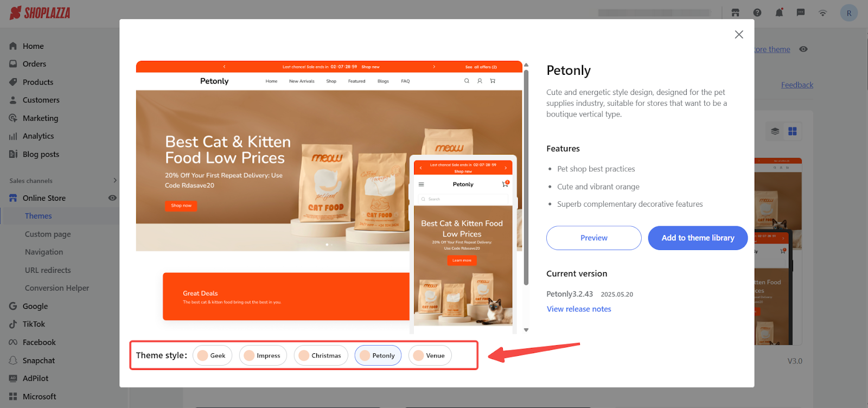Switch to stacked layers view icon
Image resolution: width=868 pixels, height=408 pixels.
pos(775,131)
